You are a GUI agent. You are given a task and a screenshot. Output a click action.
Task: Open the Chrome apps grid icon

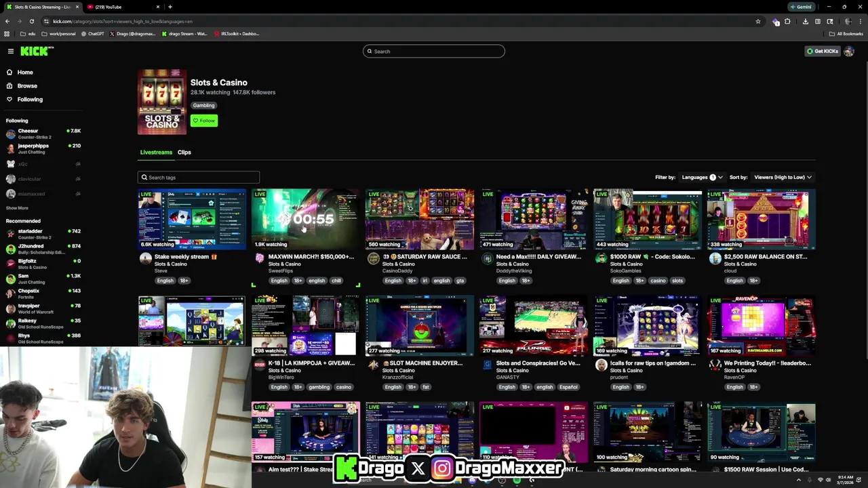[x=7, y=33]
